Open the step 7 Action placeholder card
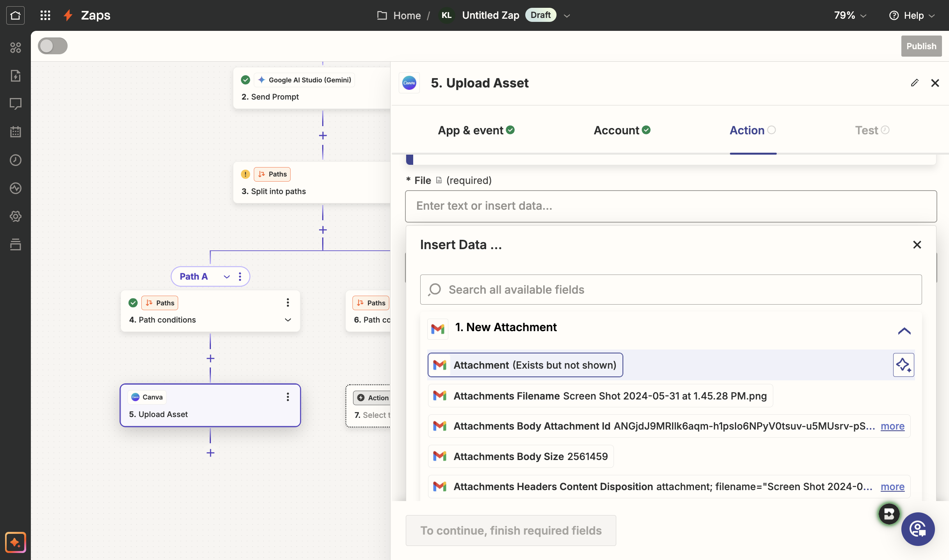949x560 pixels. (x=368, y=406)
